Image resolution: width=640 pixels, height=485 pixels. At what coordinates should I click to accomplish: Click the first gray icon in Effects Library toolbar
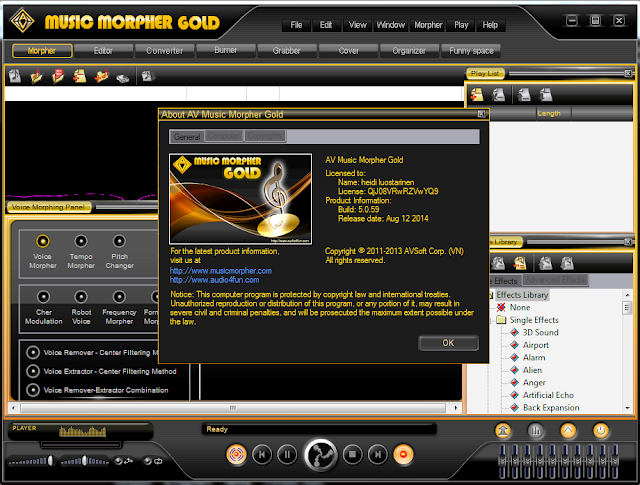pos(498,263)
